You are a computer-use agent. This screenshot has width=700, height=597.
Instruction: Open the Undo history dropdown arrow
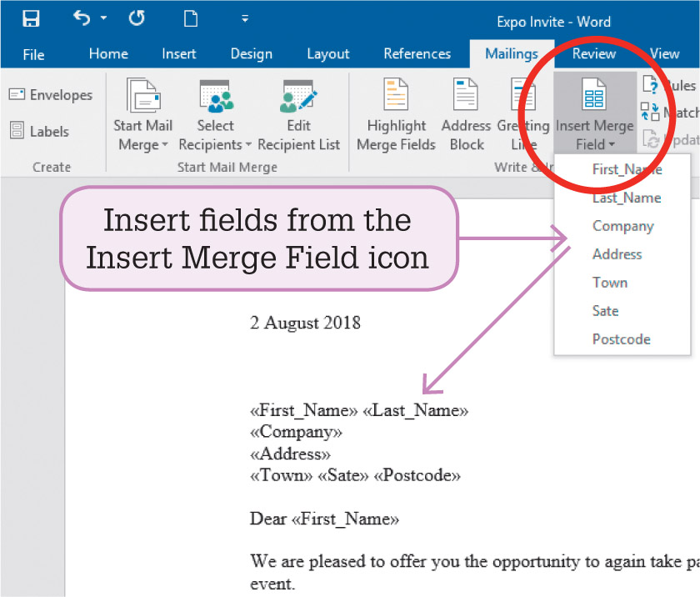coord(103,18)
